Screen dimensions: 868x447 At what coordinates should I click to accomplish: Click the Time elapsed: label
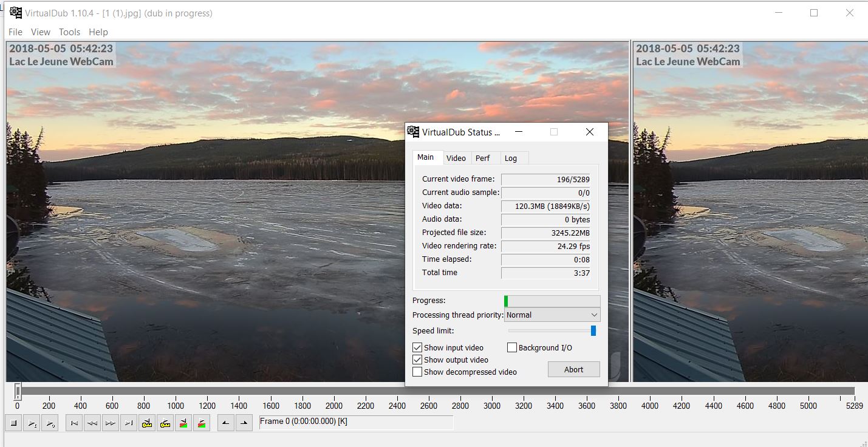click(x=447, y=259)
